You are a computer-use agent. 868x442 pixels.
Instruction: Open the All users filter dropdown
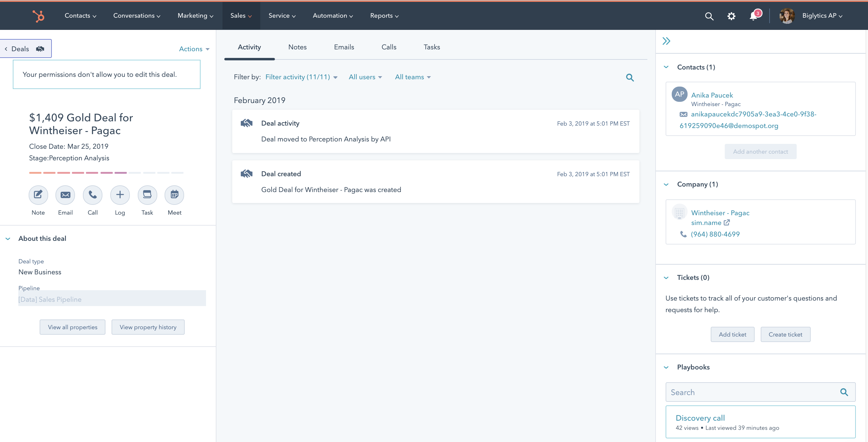click(365, 77)
